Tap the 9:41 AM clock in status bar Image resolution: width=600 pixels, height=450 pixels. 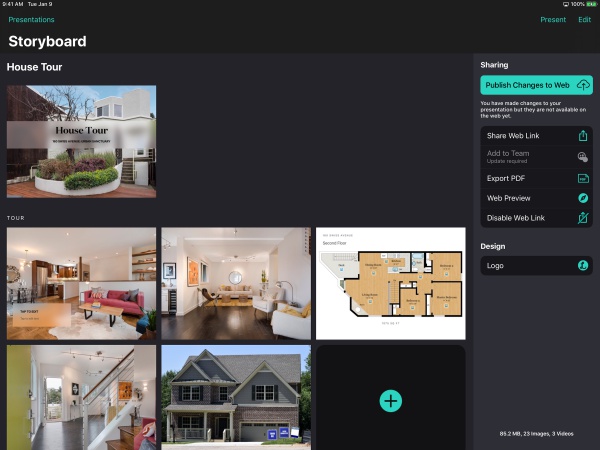(x=13, y=4)
